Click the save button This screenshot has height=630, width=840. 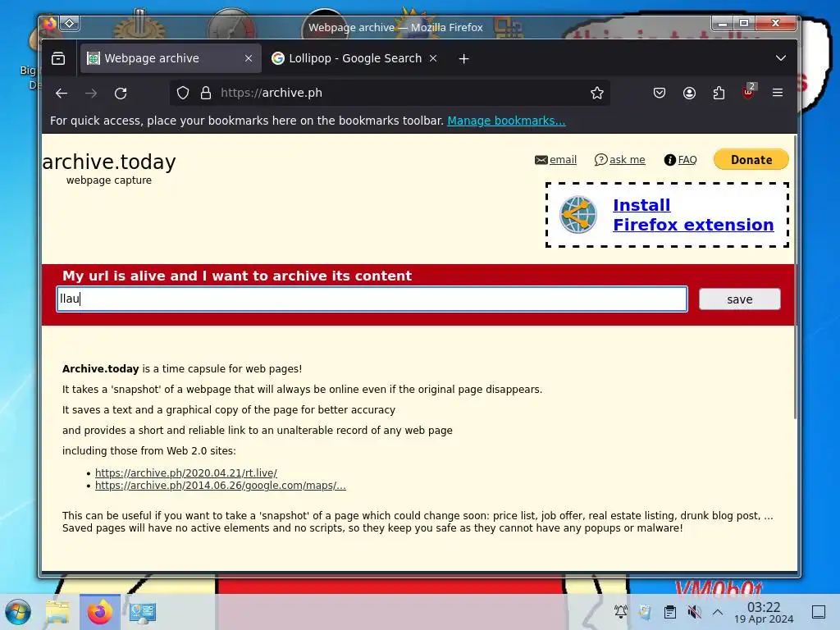(739, 299)
